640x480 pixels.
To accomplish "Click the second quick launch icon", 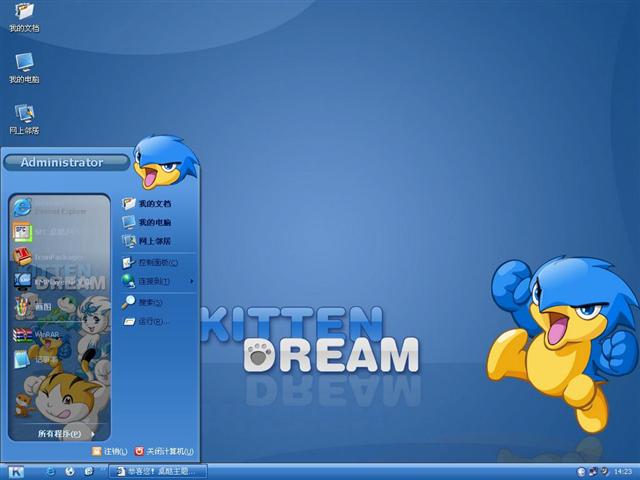I will coord(70,471).
